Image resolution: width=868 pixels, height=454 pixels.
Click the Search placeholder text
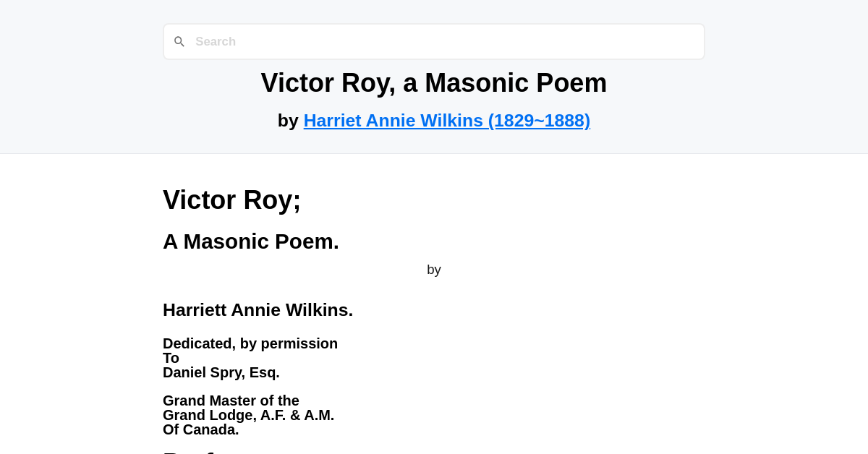click(216, 41)
